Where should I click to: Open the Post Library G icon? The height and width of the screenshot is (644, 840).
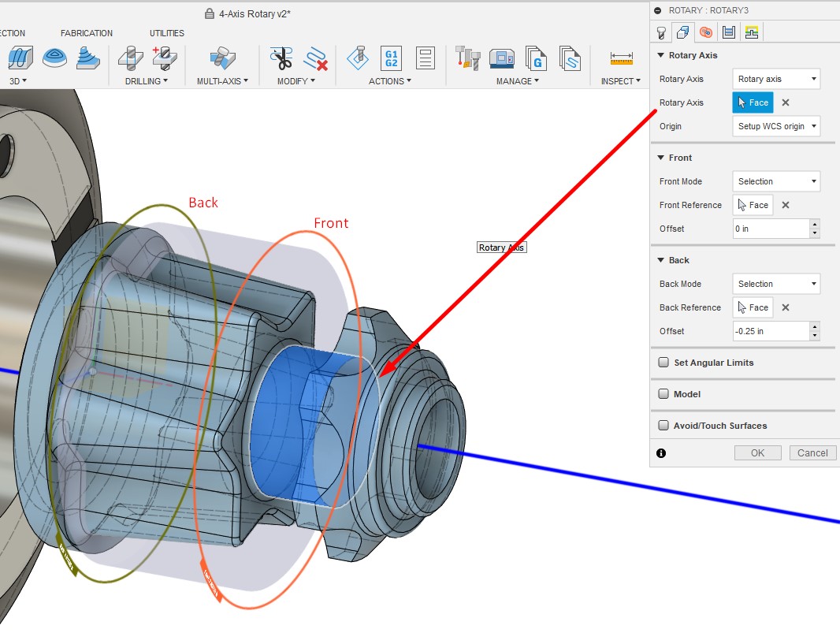tap(536, 58)
